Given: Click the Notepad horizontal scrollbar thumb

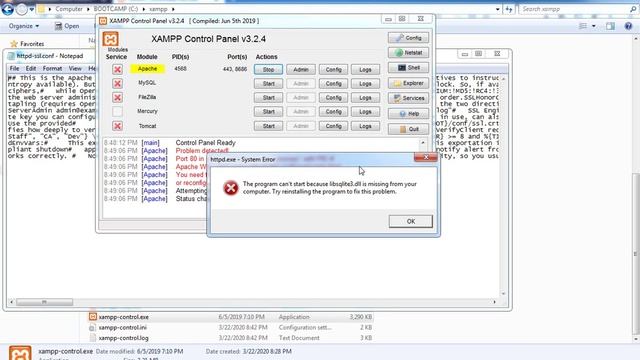Looking at the screenshot, I should click(44, 302).
